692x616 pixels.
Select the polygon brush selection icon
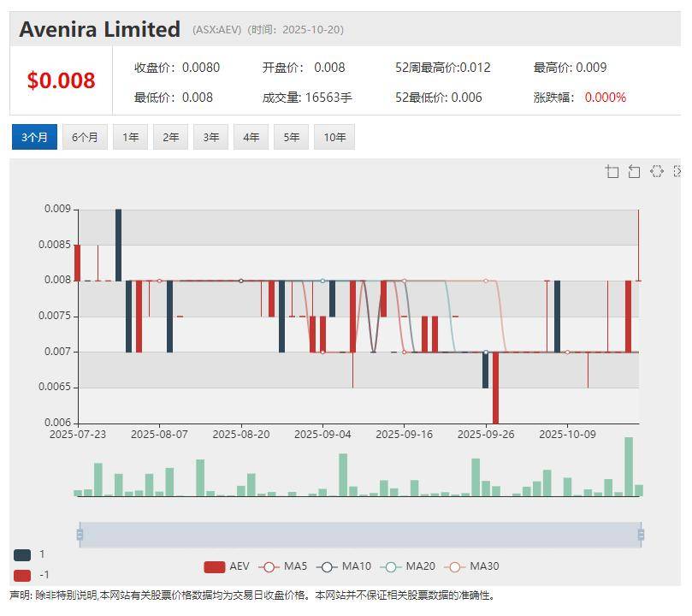pyautogui.click(x=656, y=172)
